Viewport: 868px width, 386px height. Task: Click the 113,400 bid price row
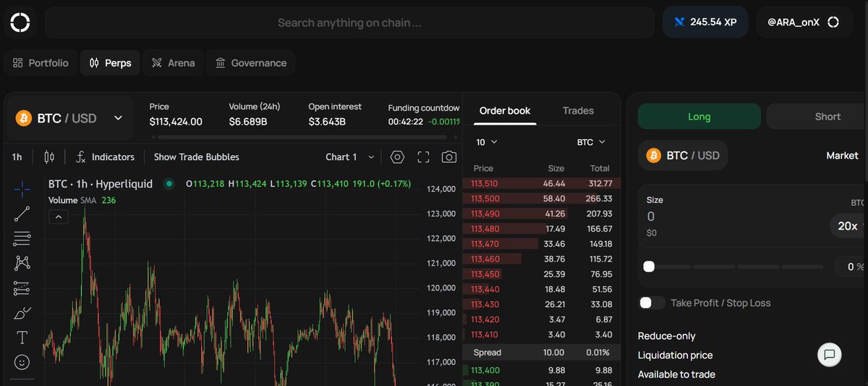(x=542, y=370)
